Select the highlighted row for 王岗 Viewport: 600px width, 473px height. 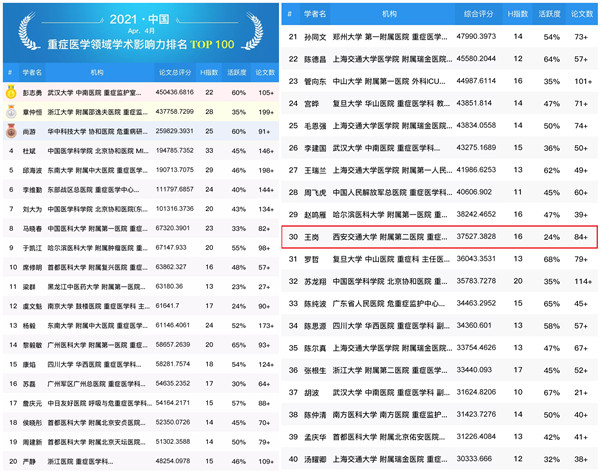(x=440, y=237)
